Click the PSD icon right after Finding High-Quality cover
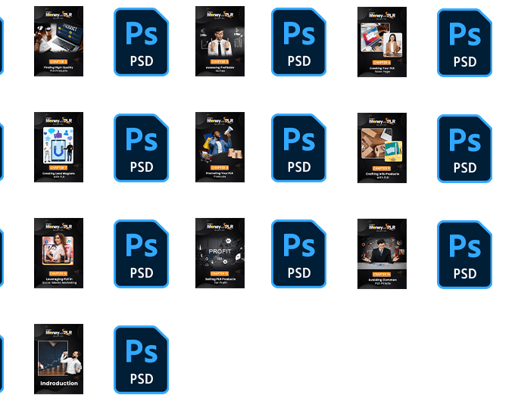Screen dimensions: 518x420 (141, 42)
